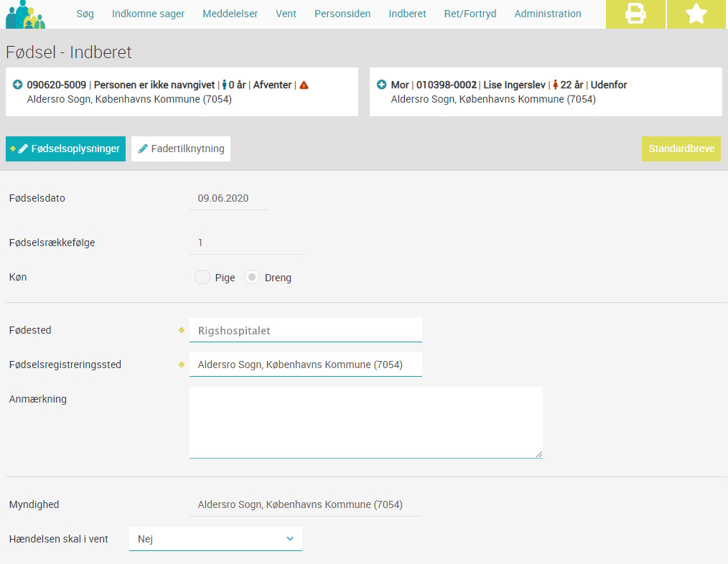This screenshot has height=564, width=728.
Task: Click the Udenfor status text
Action: [609, 85]
